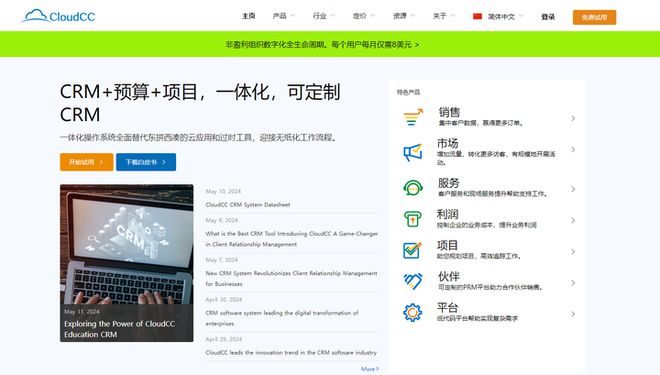The width and height of the screenshot is (660, 375).
Task: Click the green 利润 profit icon
Action: tap(412, 219)
